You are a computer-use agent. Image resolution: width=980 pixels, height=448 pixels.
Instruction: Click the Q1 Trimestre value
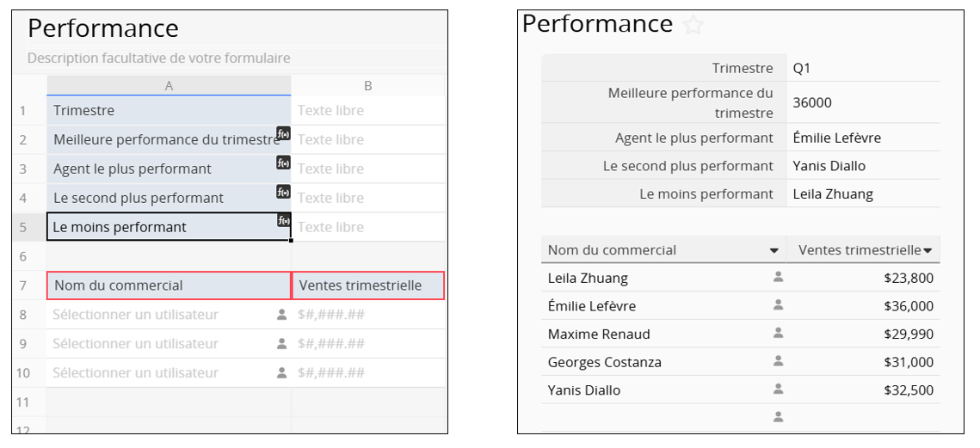(x=802, y=68)
